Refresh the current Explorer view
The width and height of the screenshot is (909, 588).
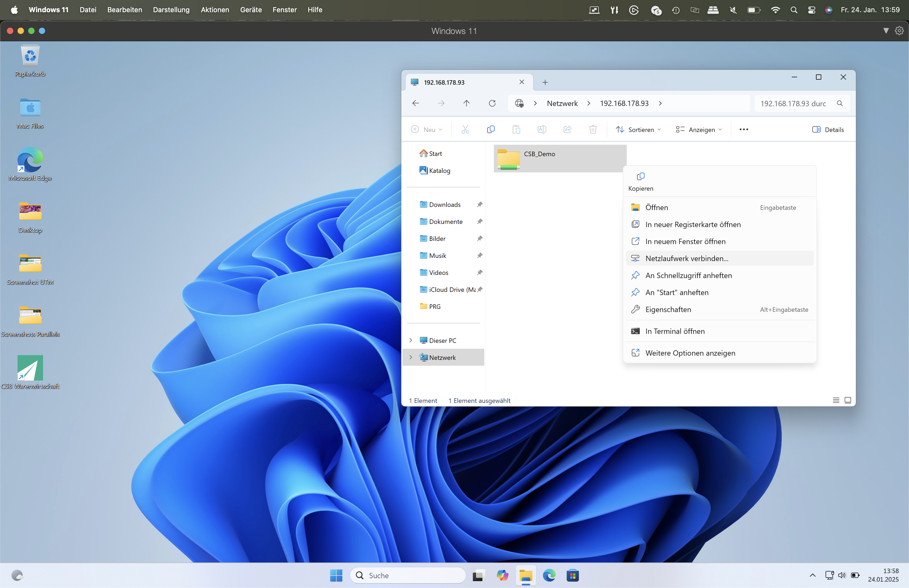click(492, 103)
